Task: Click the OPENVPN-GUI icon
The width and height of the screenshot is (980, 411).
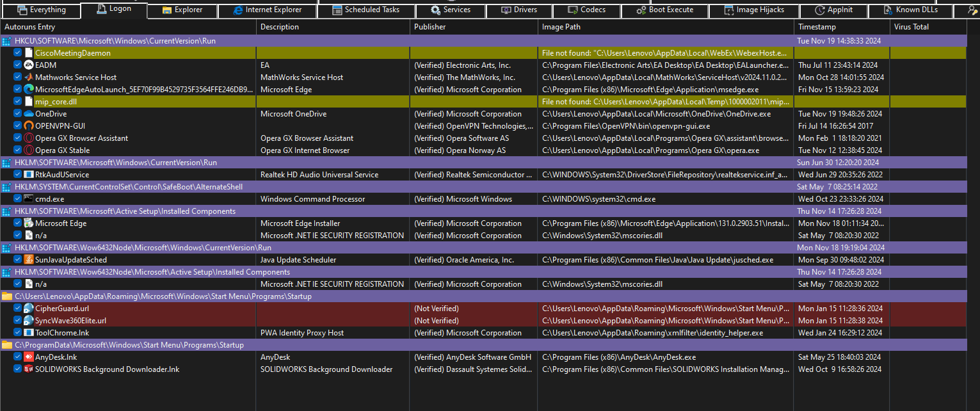Action: (29, 126)
